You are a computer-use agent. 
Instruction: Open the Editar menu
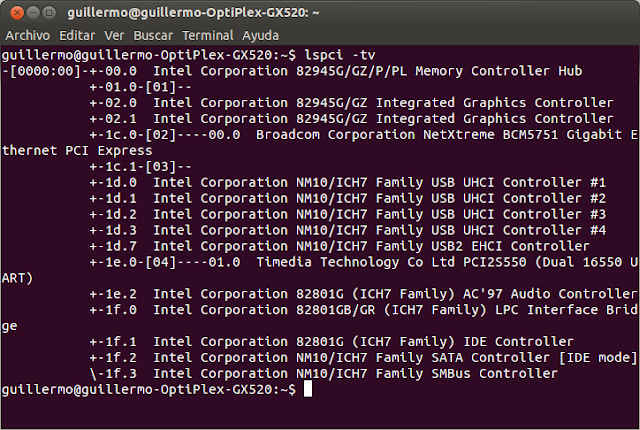click(77, 35)
